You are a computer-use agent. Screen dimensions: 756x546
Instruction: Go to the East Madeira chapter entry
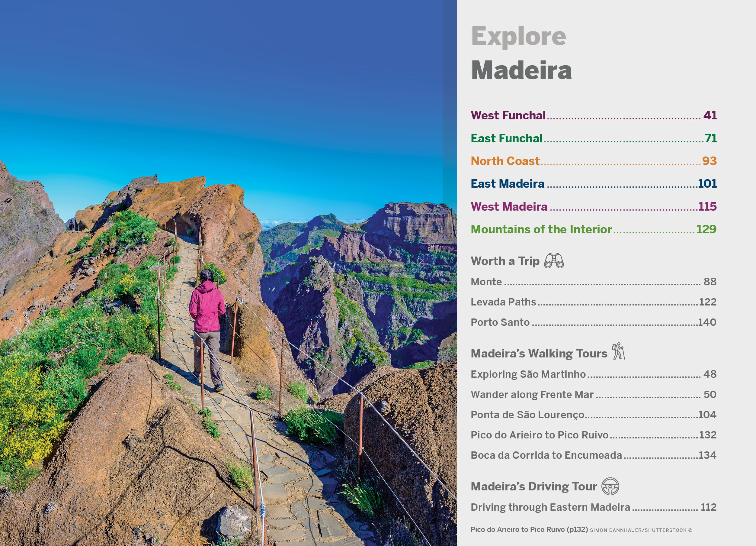(593, 183)
